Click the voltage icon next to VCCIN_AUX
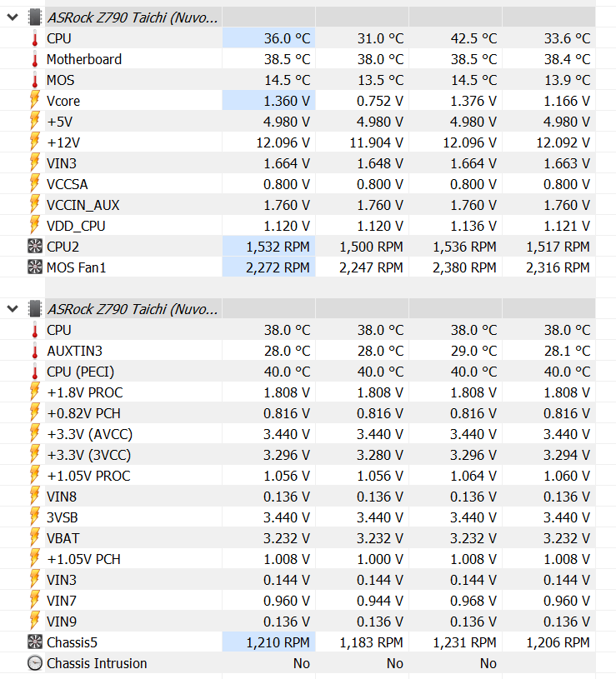This screenshot has height=679, width=616. click(35, 204)
